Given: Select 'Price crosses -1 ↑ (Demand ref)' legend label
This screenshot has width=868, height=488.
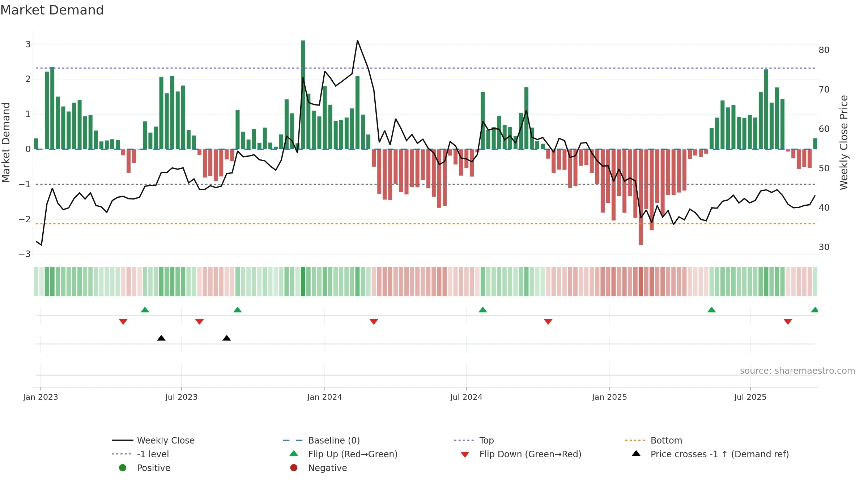Looking at the screenshot, I should click(x=720, y=454).
